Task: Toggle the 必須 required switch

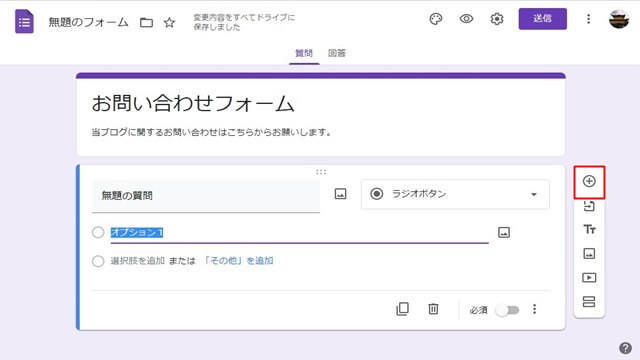Action: tap(507, 310)
